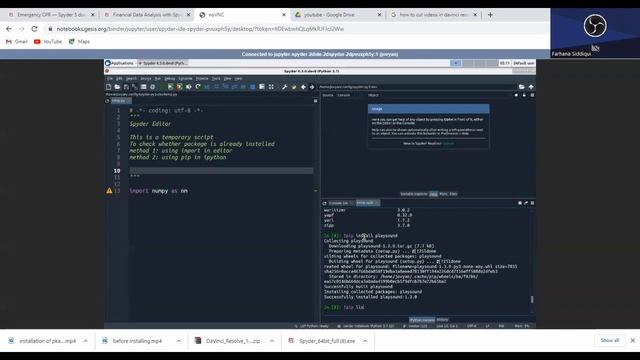Select the IPython console bottom tab
The height and width of the screenshot is (360, 640).
coord(422,320)
